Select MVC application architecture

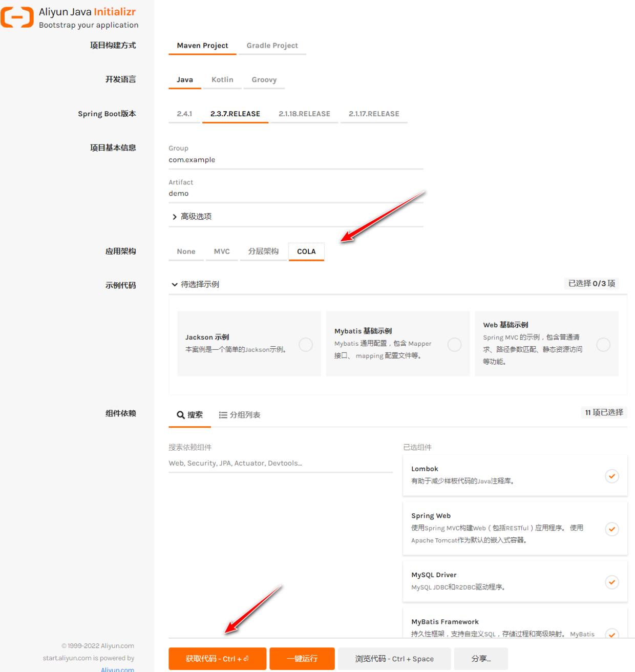coord(222,251)
